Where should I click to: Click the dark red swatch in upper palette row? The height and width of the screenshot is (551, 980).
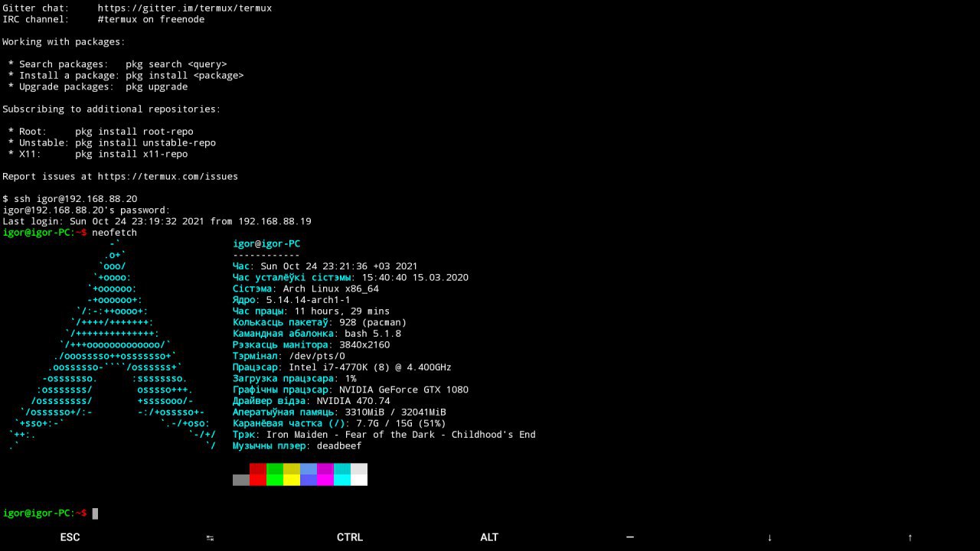pos(258,468)
